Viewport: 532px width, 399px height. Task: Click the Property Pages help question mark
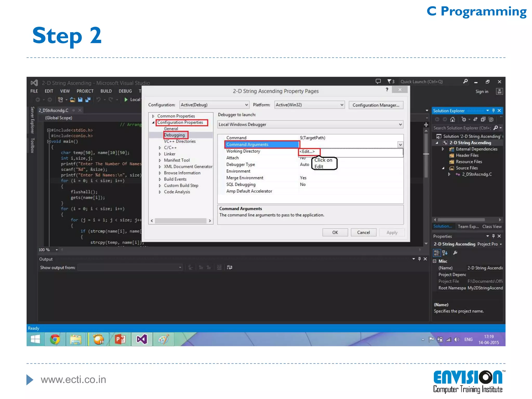[387, 90]
